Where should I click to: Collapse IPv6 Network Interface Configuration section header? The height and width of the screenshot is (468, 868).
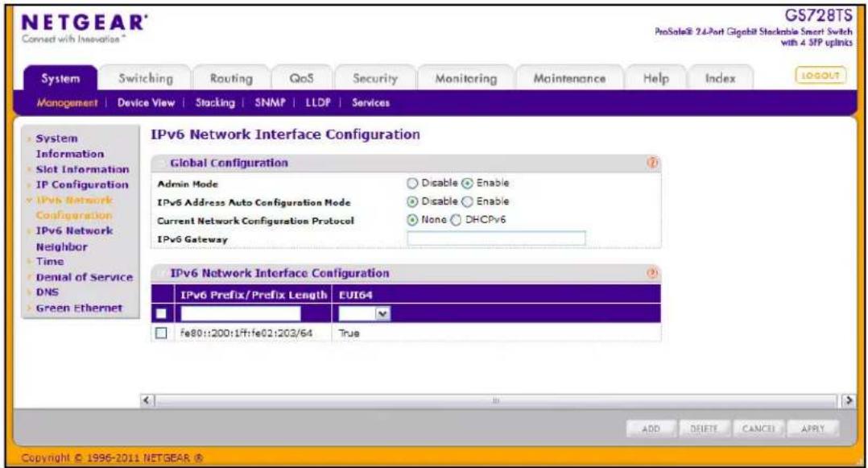tap(405, 273)
